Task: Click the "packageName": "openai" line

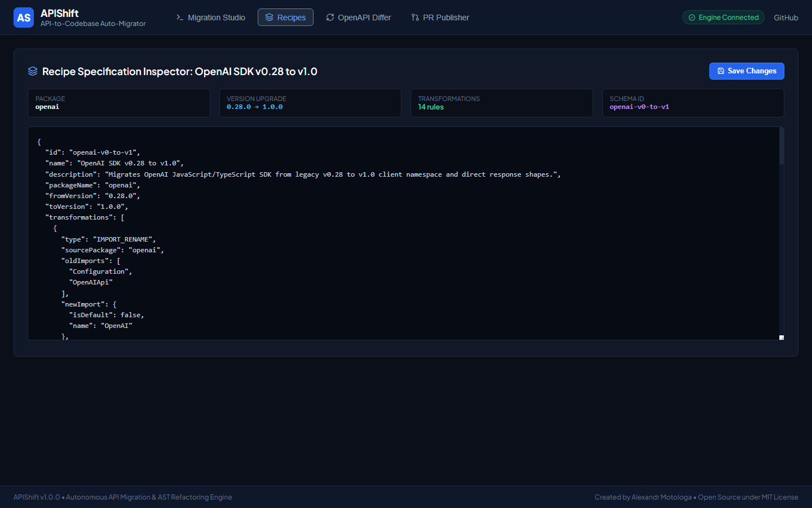Action: tap(92, 185)
